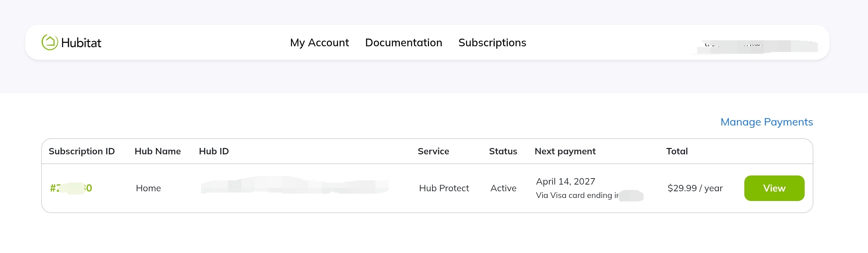Viewport: 868px width, 253px height.
Task: Click the Active status cell
Action: click(503, 188)
